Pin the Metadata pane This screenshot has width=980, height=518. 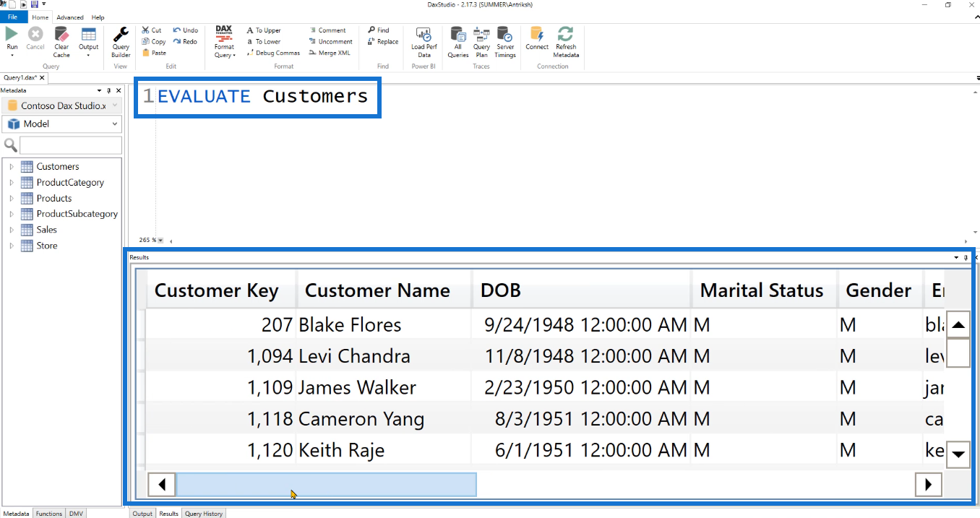[x=109, y=90]
